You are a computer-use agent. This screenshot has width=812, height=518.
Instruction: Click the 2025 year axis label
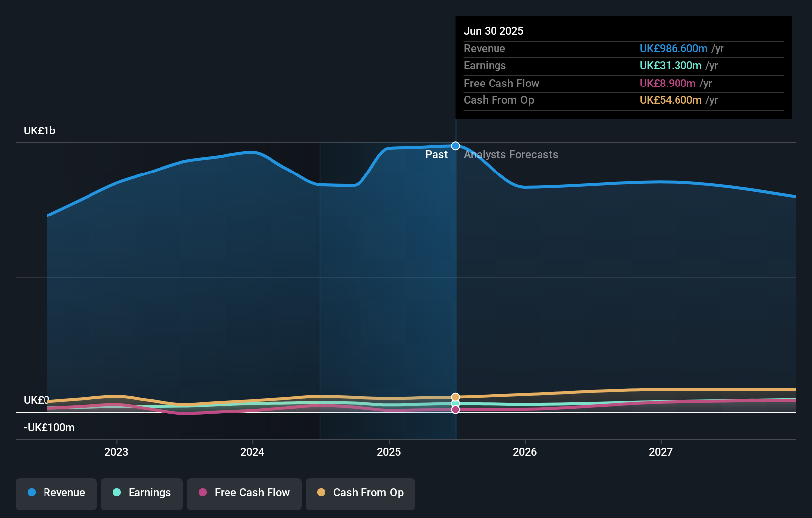(x=389, y=452)
